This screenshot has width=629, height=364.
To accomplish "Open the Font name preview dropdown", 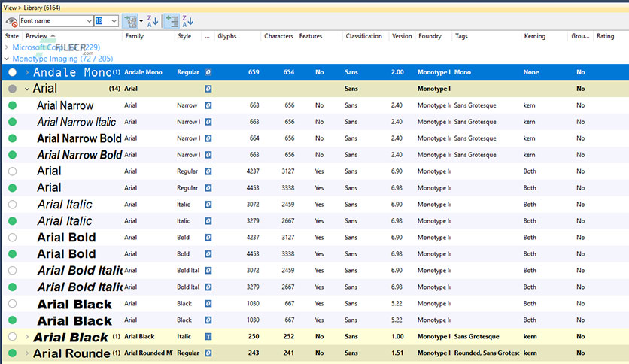I will click(x=89, y=21).
